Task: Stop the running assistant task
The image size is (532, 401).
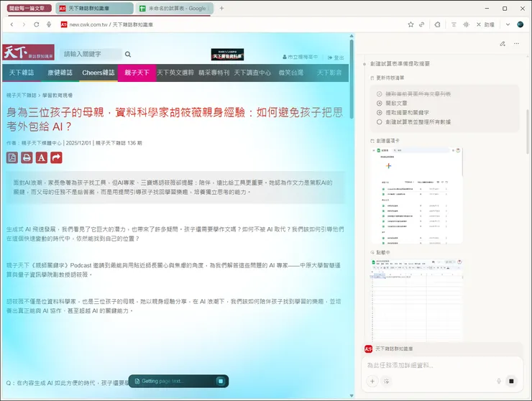Action: (511, 381)
